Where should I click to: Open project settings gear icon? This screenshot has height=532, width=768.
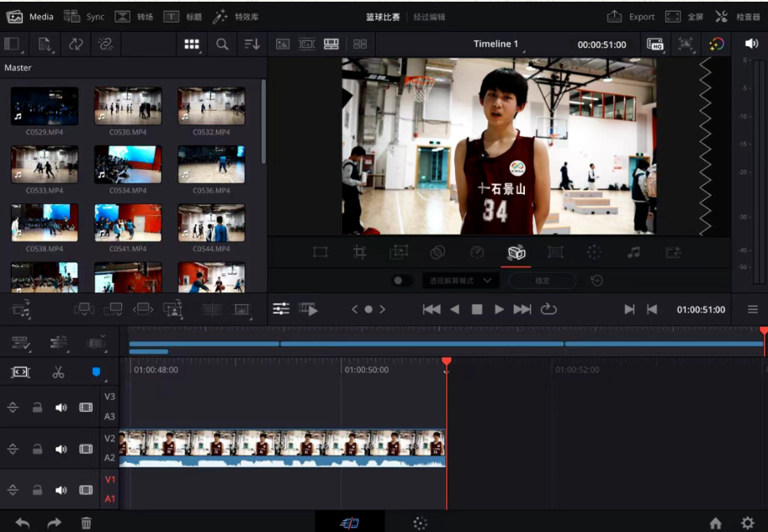click(x=747, y=523)
